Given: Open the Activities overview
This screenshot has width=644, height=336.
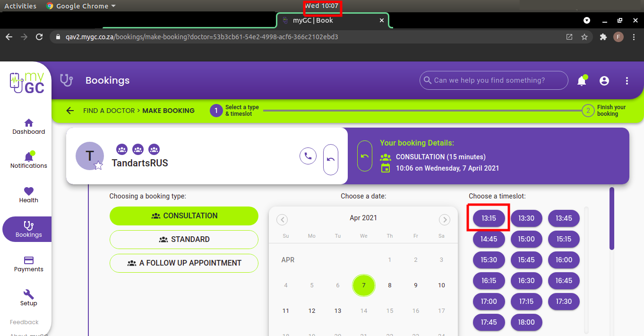Looking at the screenshot, I should point(20,6).
